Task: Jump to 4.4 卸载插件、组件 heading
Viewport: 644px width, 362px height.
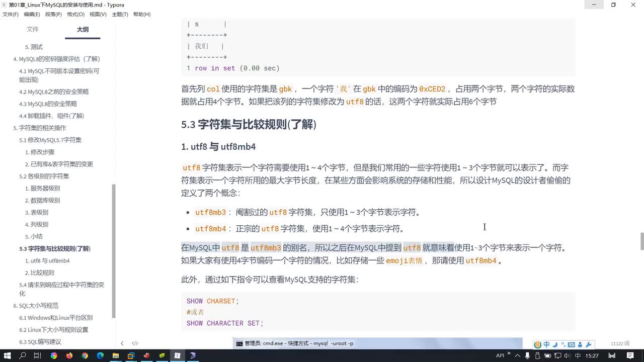Action: point(51,116)
